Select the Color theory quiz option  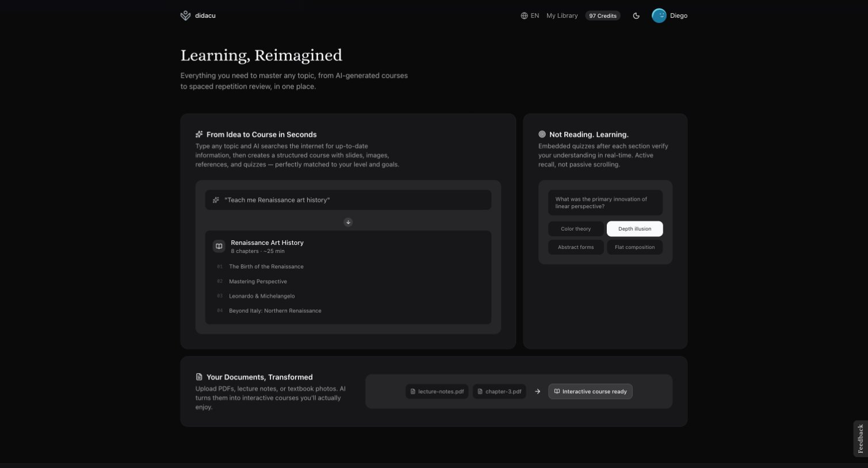(x=576, y=228)
